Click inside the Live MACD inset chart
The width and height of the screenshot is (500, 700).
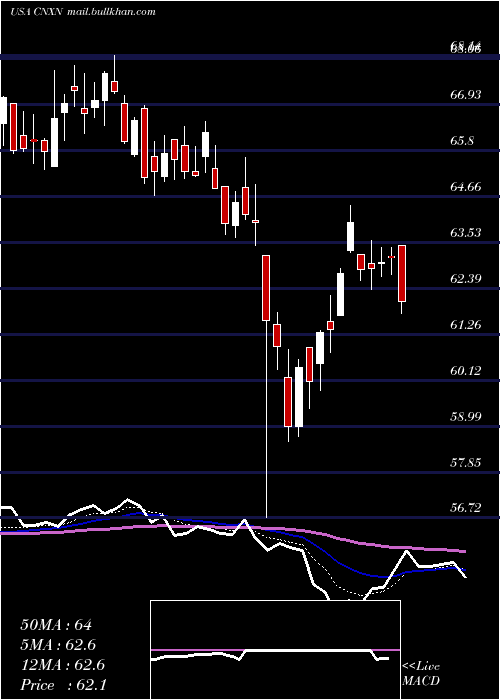pyautogui.click(x=275, y=650)
